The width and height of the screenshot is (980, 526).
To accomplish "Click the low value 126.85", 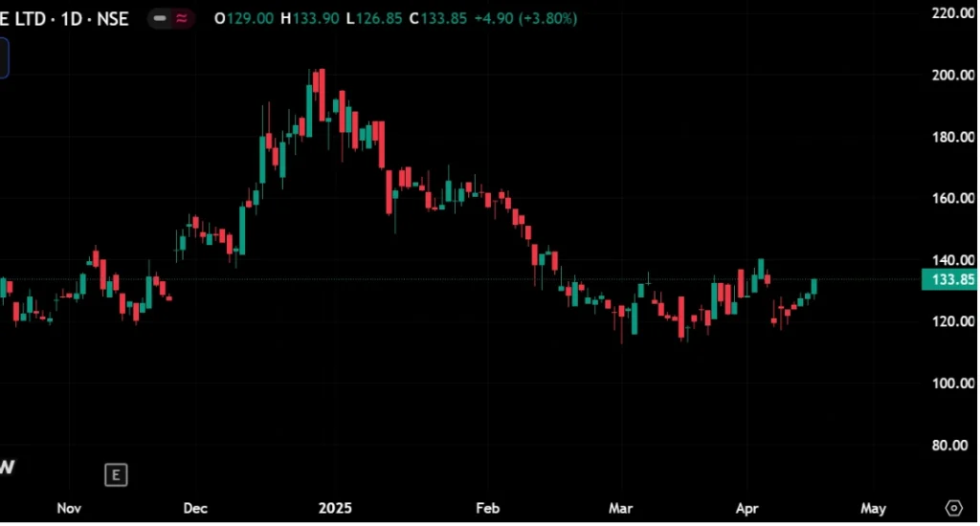I will click(379, 19).
